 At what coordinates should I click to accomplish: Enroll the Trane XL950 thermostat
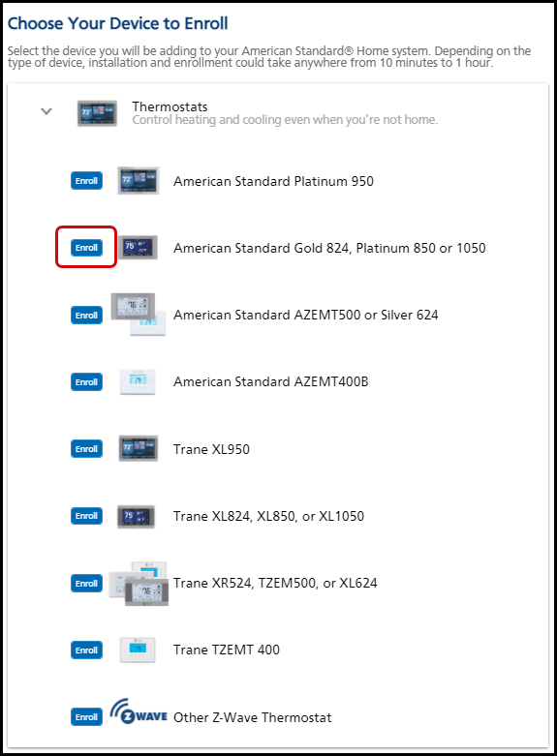[86, 449]
